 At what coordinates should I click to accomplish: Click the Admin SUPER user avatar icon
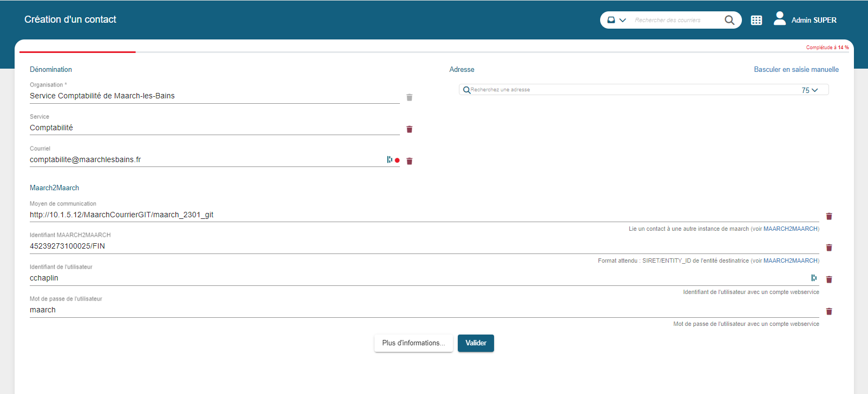click(x=779, y=19)
